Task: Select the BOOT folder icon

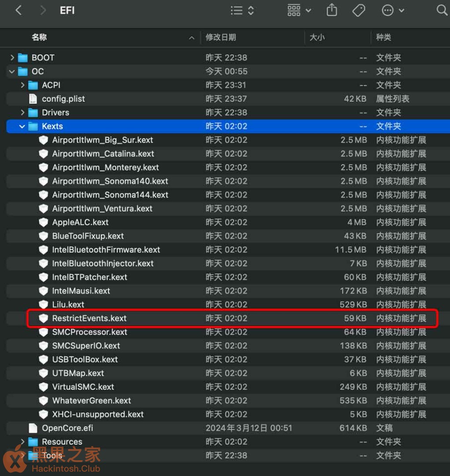Action: 23,58
